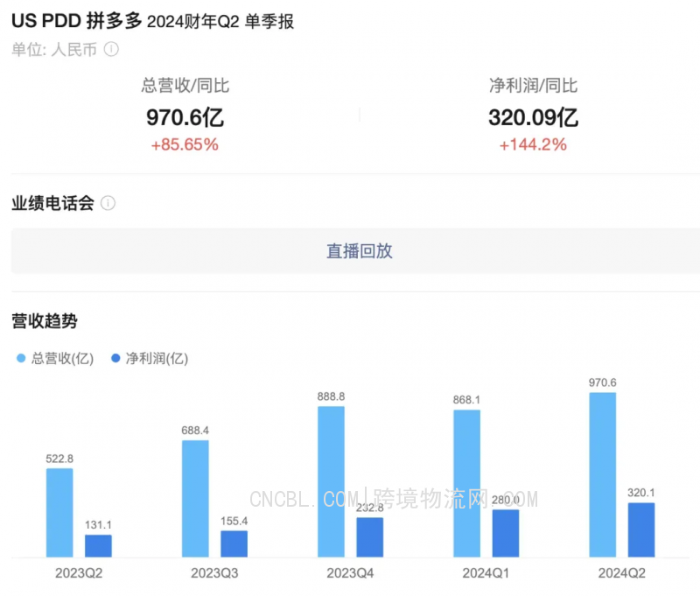Click the 868.1 value label
The height and width of the screenshot is (596, 700).
(467, 400)
